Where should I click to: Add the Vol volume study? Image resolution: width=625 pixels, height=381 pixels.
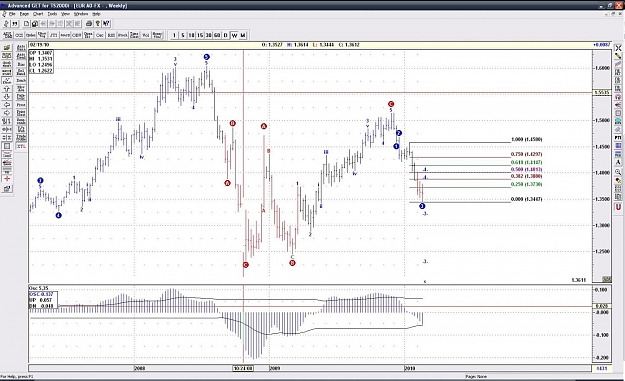146,35
